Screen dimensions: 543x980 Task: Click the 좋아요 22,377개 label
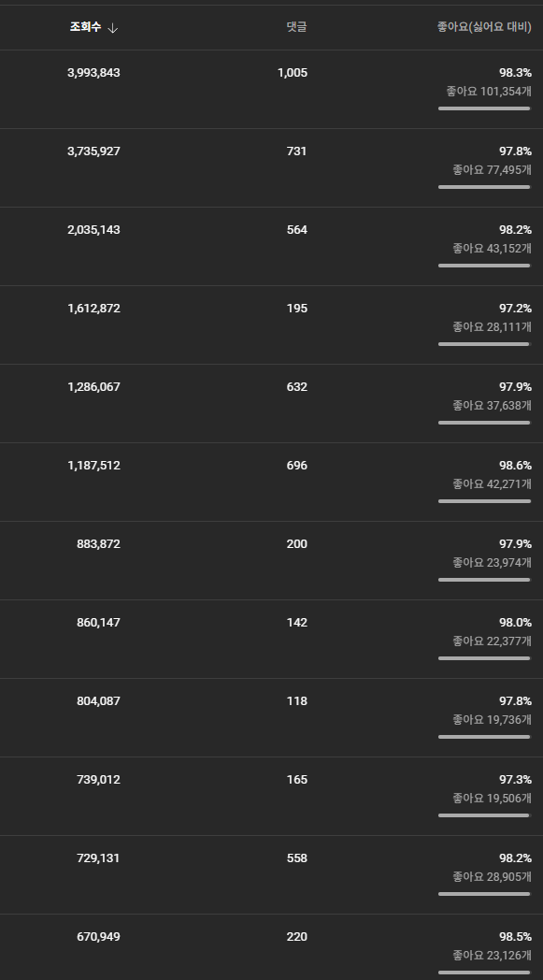click(493, 641)
